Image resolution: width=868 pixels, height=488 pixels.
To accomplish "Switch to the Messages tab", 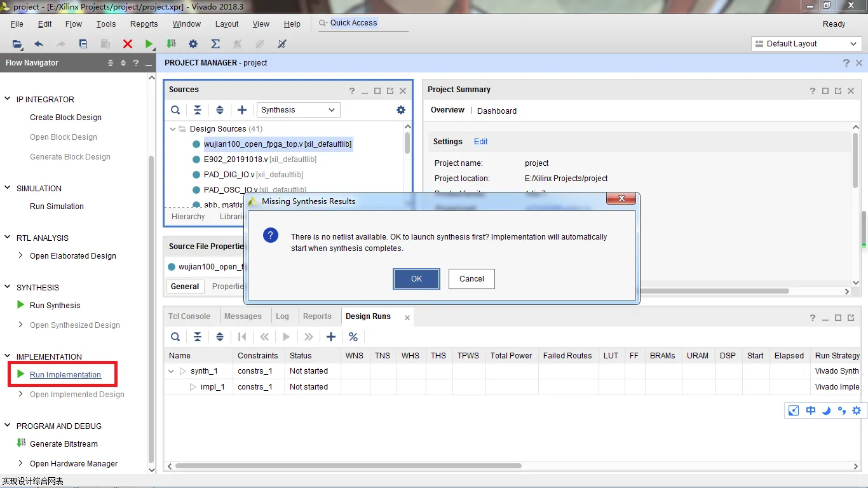I will (243, 316).
